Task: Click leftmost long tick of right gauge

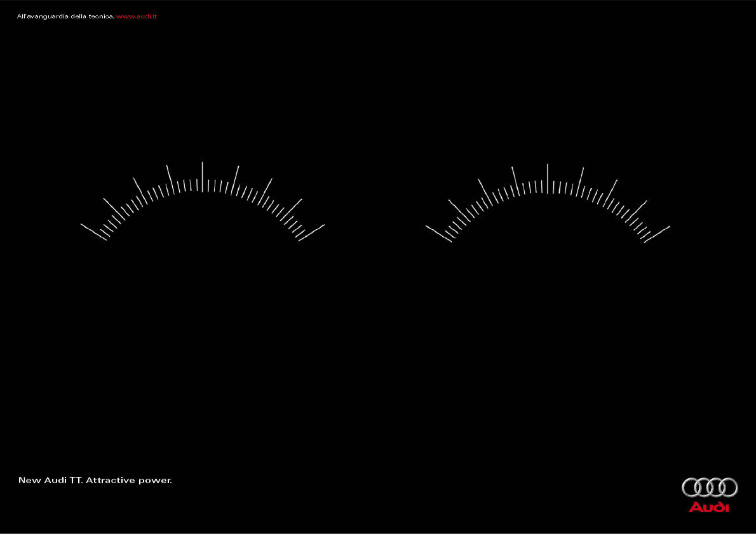Action: coord(438,233)
